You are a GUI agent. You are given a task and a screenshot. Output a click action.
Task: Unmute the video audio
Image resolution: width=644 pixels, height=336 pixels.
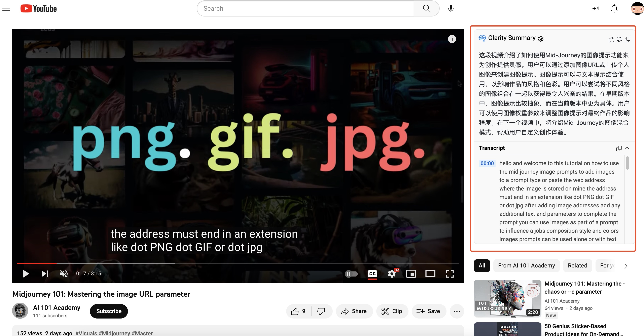pyautogui.click(x=64, y=274)
